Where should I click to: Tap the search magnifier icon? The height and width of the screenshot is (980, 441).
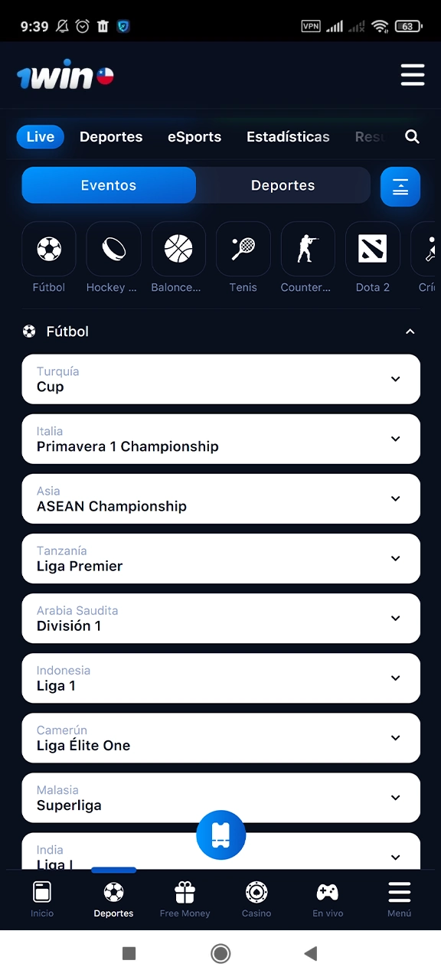413,136
